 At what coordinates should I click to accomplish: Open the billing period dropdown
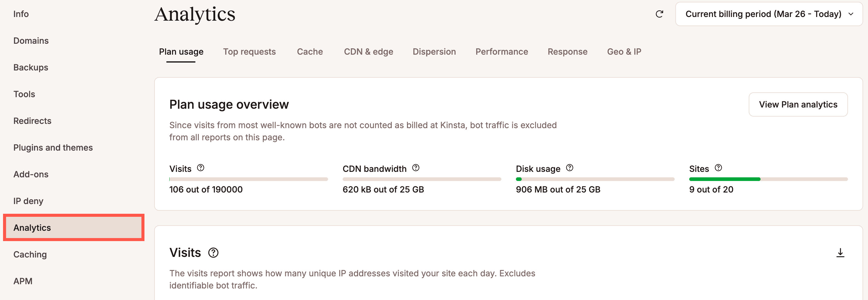click(x=768, y=14)
